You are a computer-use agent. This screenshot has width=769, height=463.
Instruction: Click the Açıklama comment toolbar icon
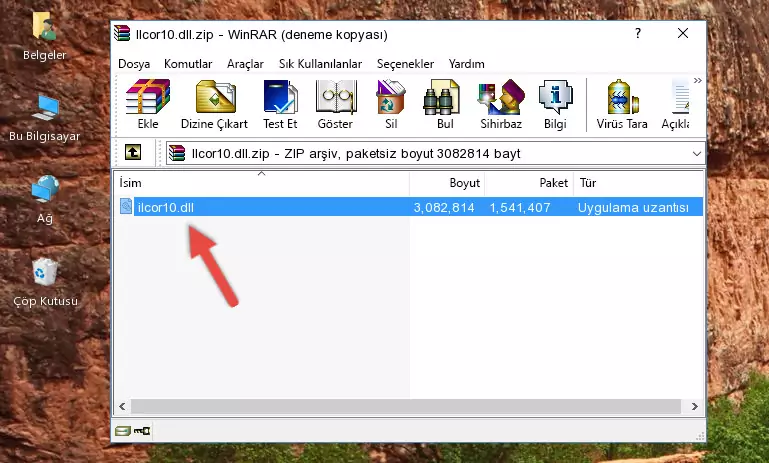676,104
